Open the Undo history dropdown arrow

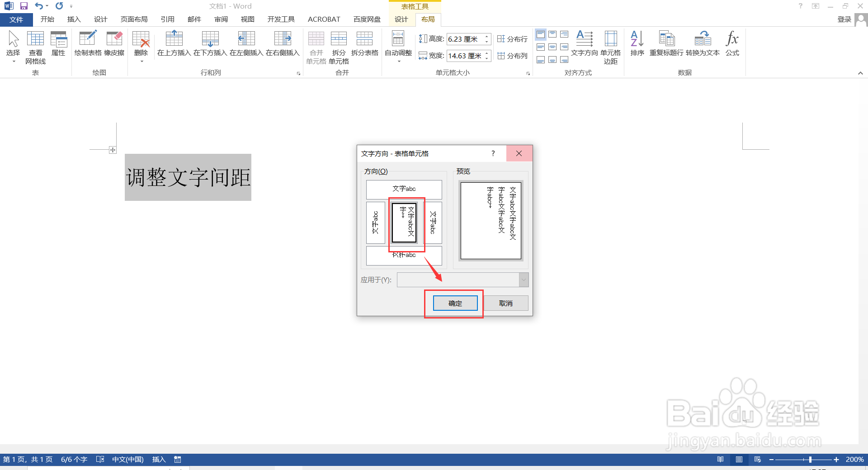[47, 6]
